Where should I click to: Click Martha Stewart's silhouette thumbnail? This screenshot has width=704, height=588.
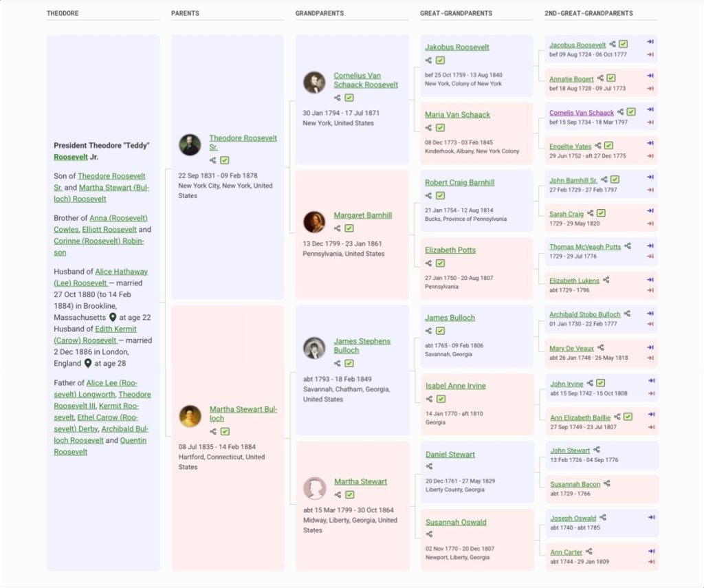click(314, 488)
